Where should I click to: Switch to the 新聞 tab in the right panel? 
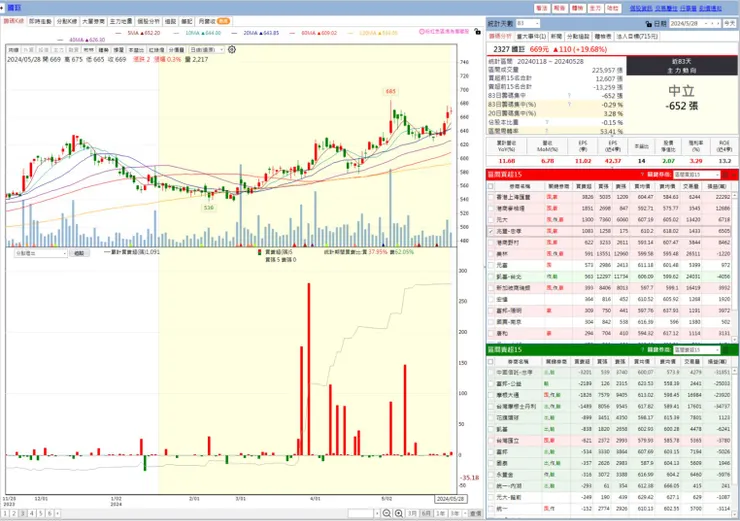pyautogui.click(x=556, y=36)
